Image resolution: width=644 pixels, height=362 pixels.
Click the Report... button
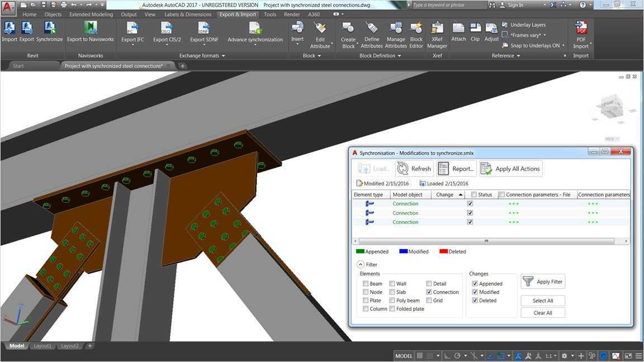[456, 169]
